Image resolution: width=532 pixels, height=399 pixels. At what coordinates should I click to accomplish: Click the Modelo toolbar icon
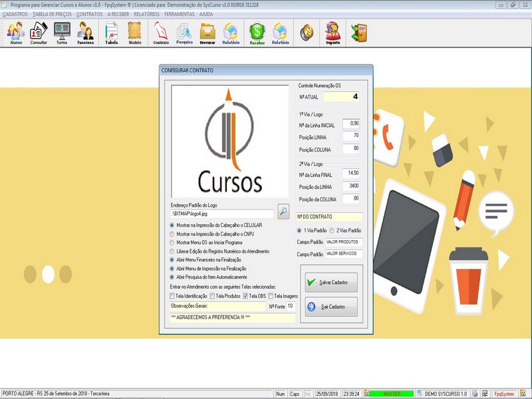pos(134,33)
